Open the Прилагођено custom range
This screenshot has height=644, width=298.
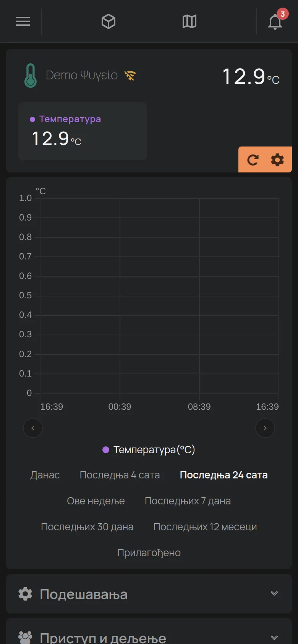pyautogui.click(x=149, y=553)
